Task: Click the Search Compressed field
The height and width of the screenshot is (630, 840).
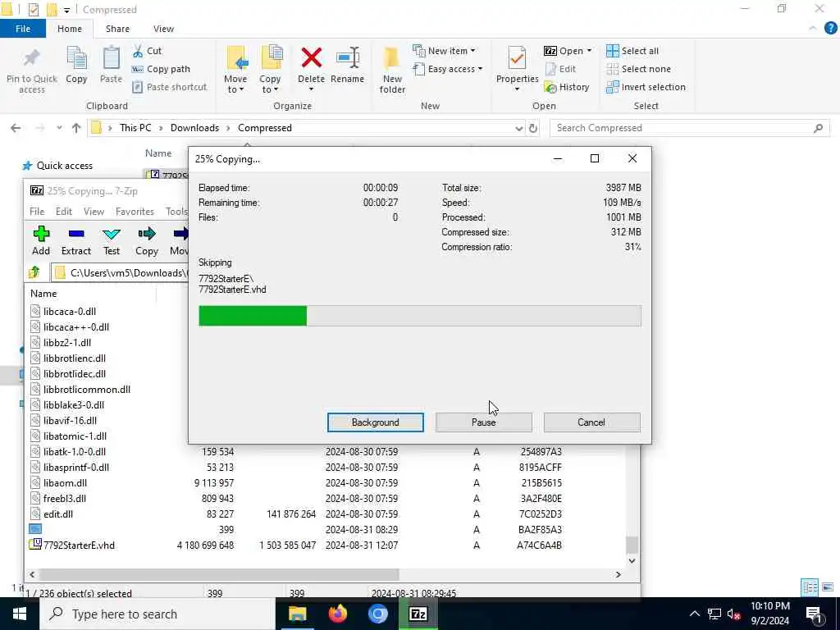Action: [689, 128]
